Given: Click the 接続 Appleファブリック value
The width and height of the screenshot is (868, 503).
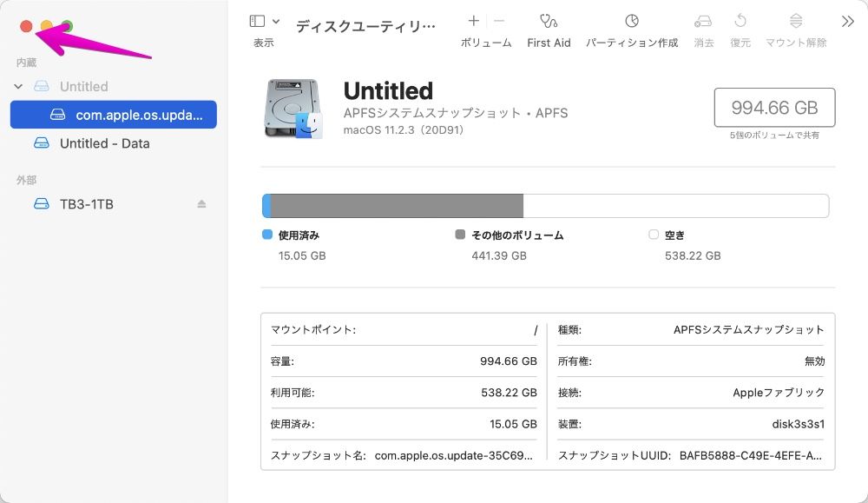Looking at the screenshot, I should tap(779, 393).
